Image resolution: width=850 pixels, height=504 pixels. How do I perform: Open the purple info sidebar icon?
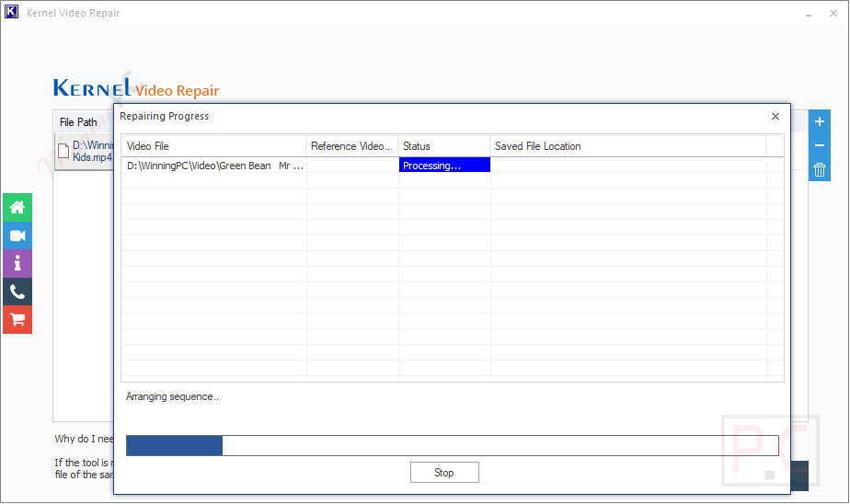coord(17,263)
